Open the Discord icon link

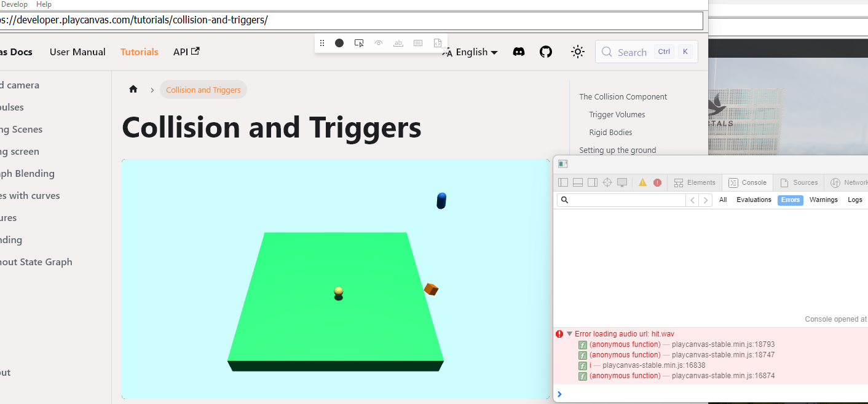tap(519, 52)
